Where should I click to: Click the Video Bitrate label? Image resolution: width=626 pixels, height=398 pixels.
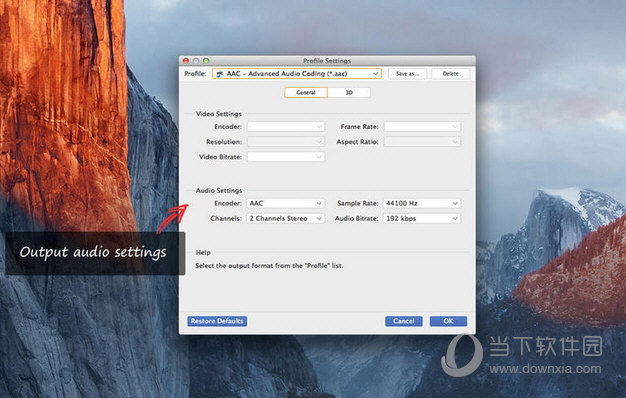220,157
